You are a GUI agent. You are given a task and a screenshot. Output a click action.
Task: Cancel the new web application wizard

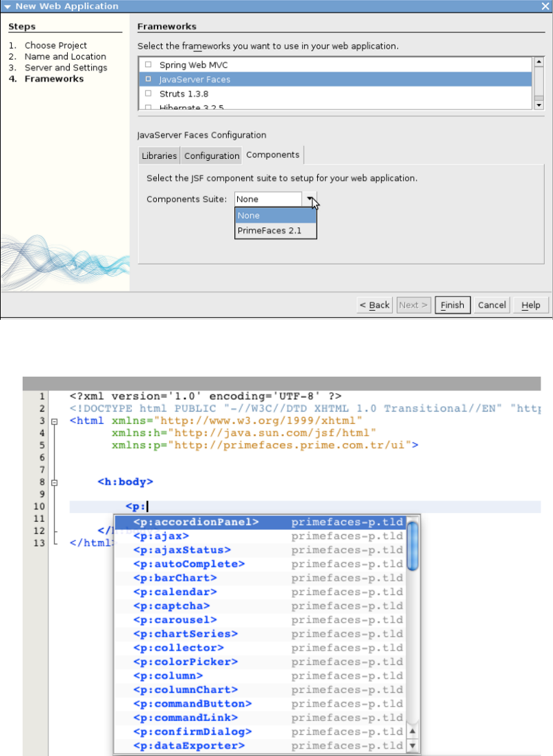pos(492,305)
